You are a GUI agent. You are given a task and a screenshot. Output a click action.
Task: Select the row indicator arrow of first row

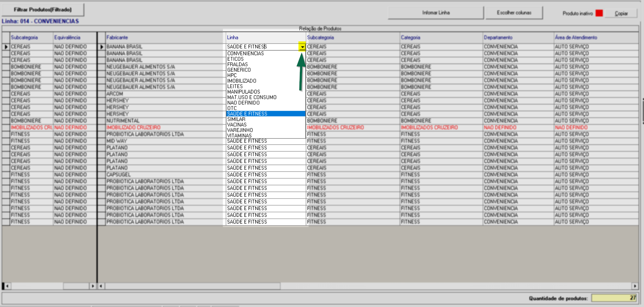tap(6, 47)
